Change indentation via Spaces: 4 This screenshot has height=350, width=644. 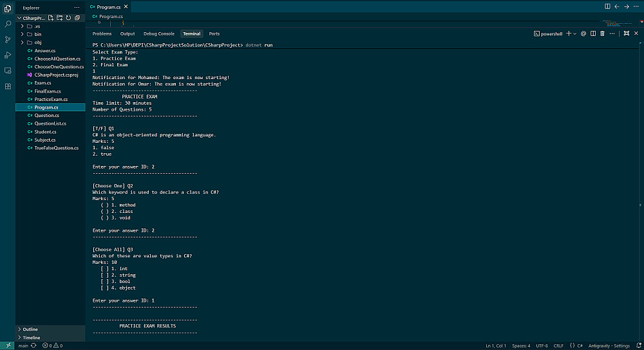(x=521, y=346)
